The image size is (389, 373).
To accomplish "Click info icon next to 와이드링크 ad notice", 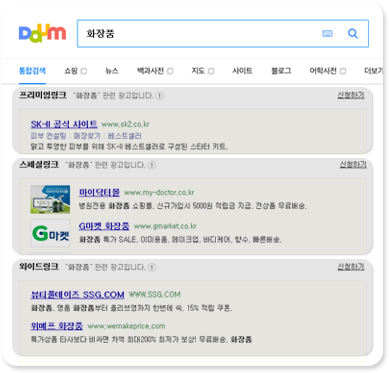I will (152, 267).
